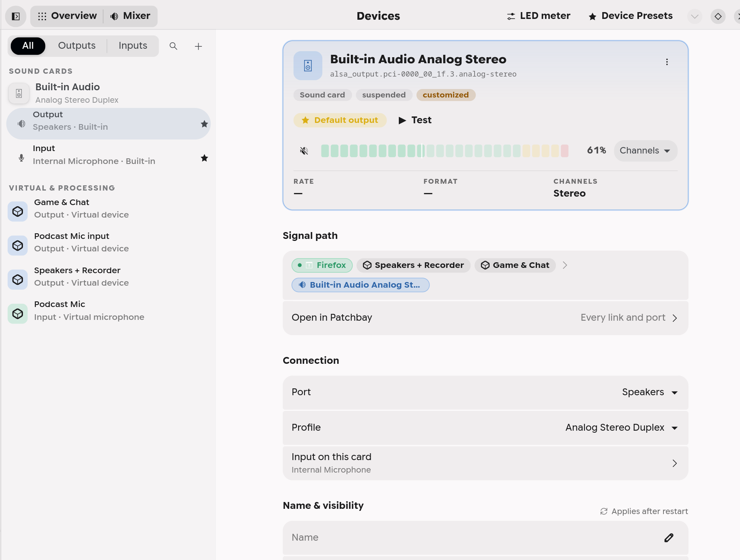The height and width of the screenshot is (560, 740).
Task: Open the Channels dropdown
Action: pyautogui.click(x=645, y=151)
